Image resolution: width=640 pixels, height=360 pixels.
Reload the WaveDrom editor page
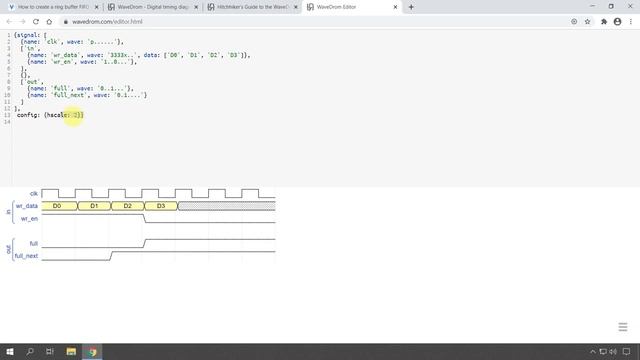[x=36, y=22]
